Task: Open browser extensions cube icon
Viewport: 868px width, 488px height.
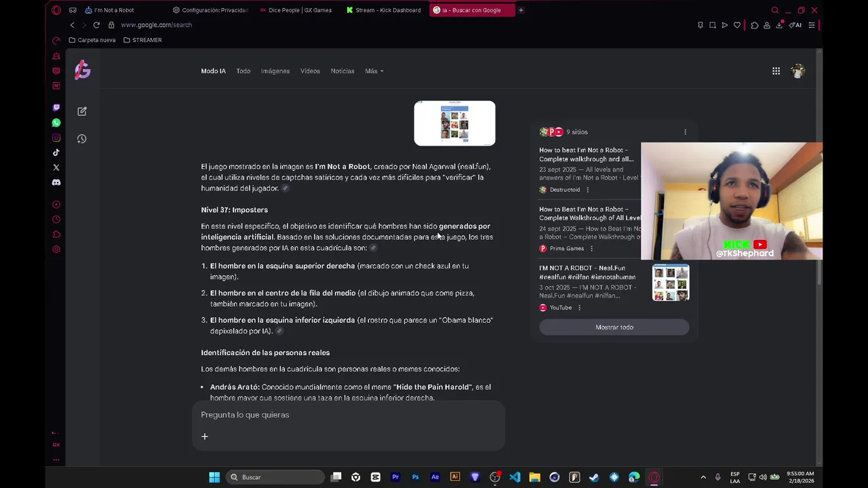Action: point(755,25)
